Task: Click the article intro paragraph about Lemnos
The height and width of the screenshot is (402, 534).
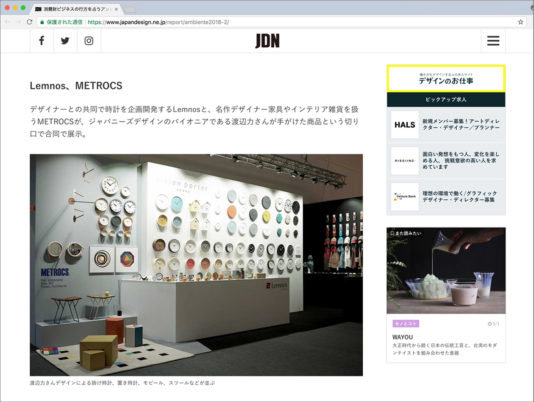Action: click(x=194, y=122)
